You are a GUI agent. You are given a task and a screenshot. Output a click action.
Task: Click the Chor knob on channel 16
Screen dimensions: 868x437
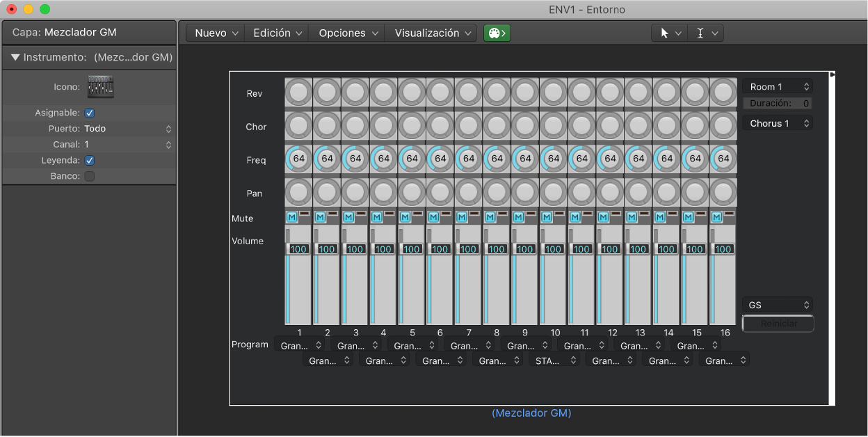click(723, 126)
